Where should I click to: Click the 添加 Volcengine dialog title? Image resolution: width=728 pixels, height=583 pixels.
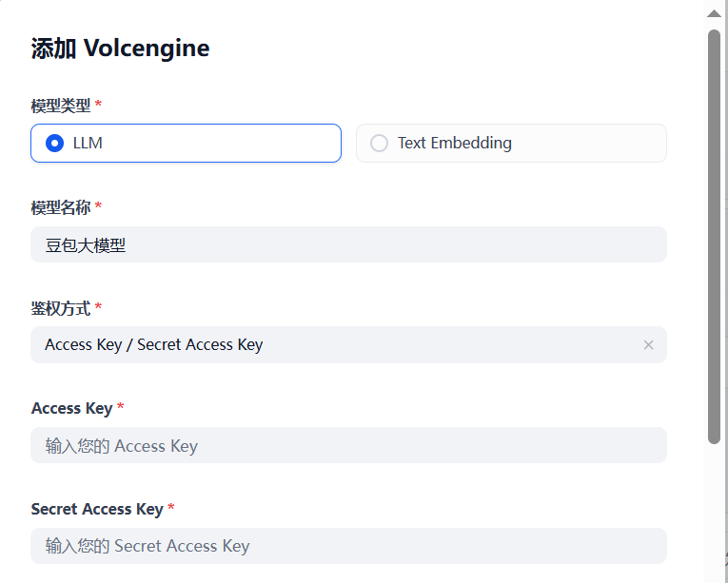point(120,49)
